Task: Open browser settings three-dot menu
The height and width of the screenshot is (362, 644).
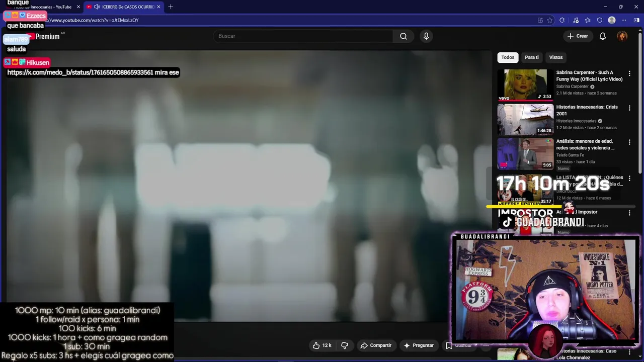Action: click(x=624, y=20)
